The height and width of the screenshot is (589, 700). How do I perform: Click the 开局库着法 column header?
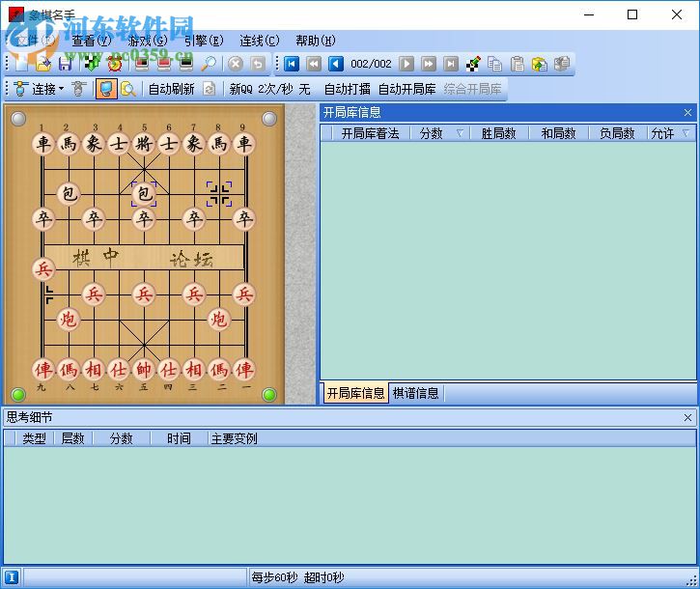coord(370,133)
